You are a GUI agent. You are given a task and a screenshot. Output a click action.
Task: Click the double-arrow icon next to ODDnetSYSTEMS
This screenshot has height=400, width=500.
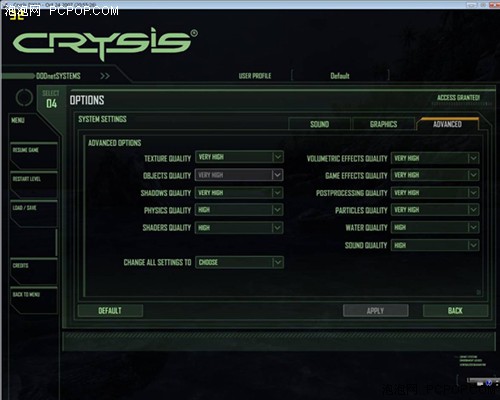pyautogui.click(x=105, y=76)
